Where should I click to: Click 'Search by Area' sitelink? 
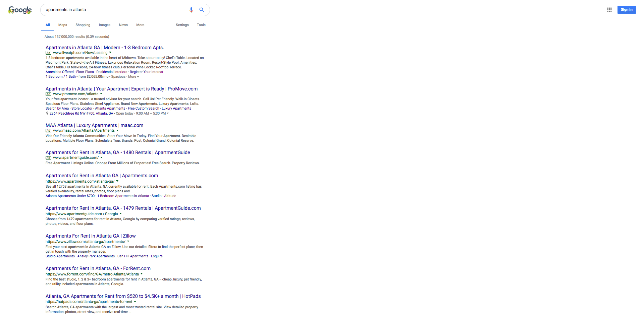click(57, 109)
